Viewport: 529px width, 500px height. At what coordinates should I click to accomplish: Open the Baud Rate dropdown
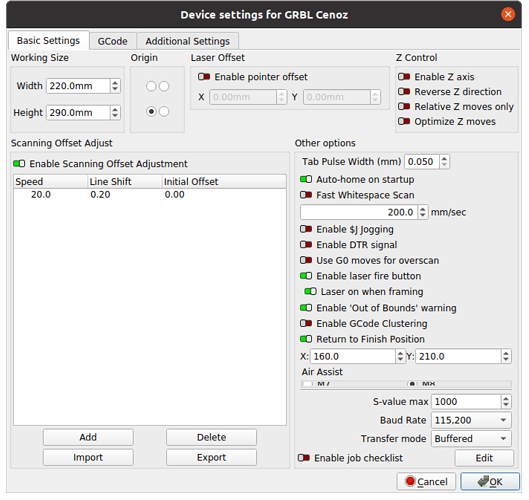click(x=471, y=420)
